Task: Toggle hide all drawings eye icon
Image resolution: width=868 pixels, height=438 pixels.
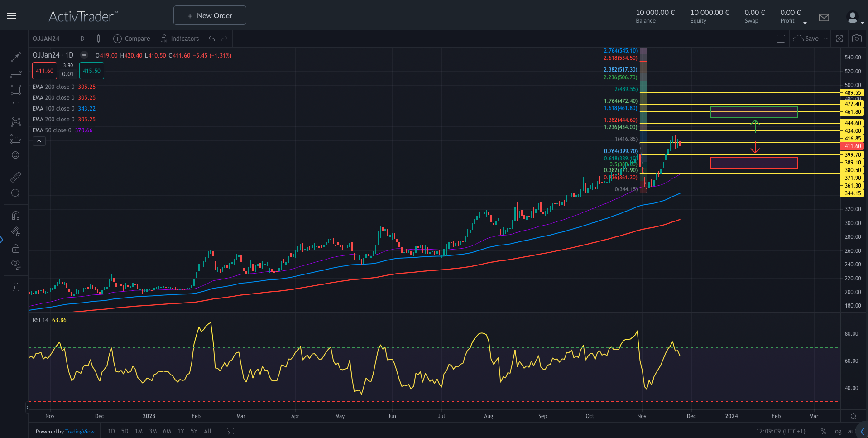Action: tap(16, 264)
